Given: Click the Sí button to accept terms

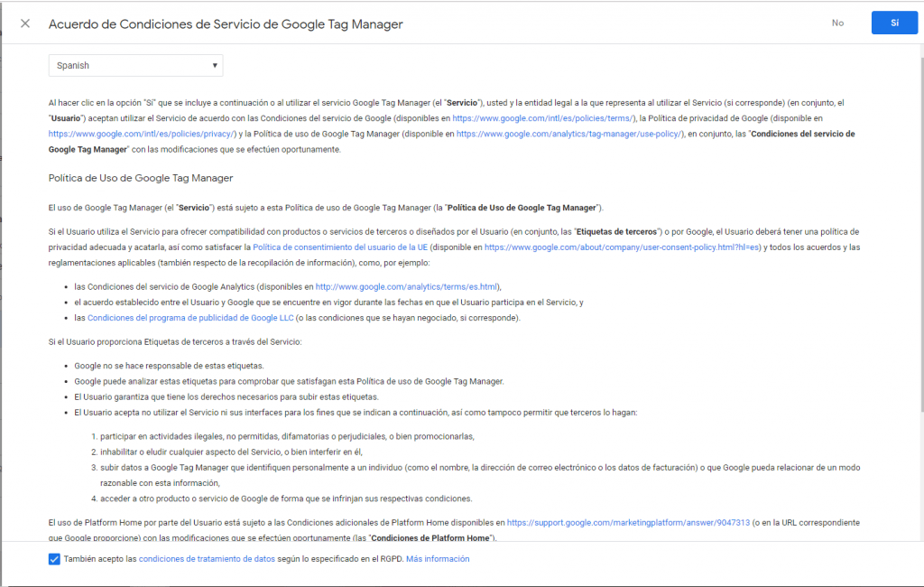Looking at the screenshot, I should tap(894, 23).
